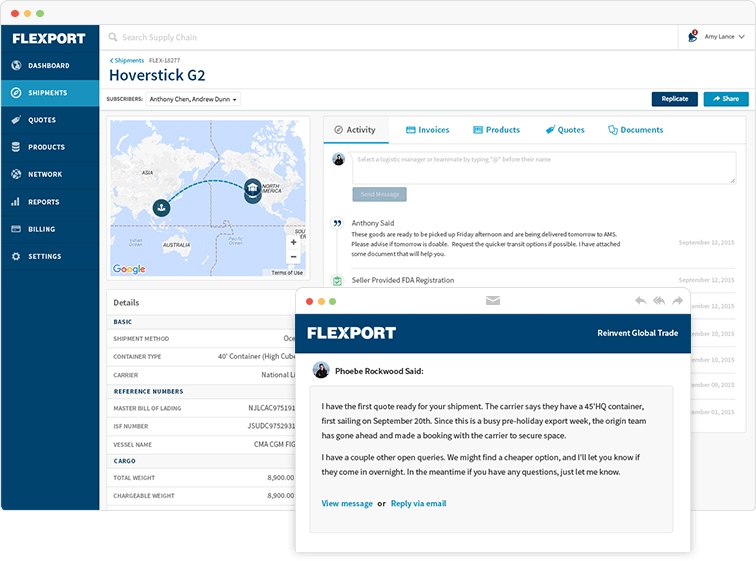Image resolution: width=756 pixels, height=561 pixels.
Task: Click the FDA Registration clipboard icon
Action: click(337, 280)
